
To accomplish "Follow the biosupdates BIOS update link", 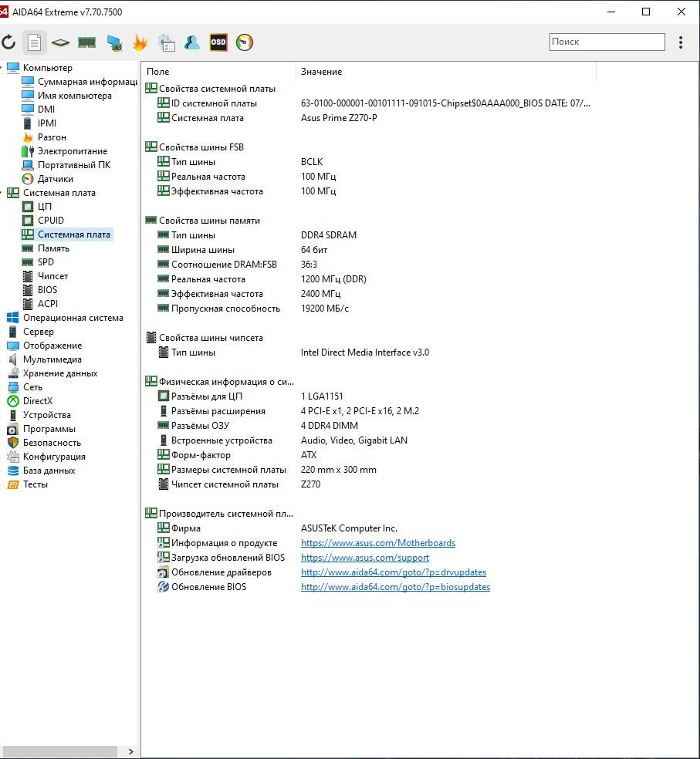I will click(x=395, y=587).
